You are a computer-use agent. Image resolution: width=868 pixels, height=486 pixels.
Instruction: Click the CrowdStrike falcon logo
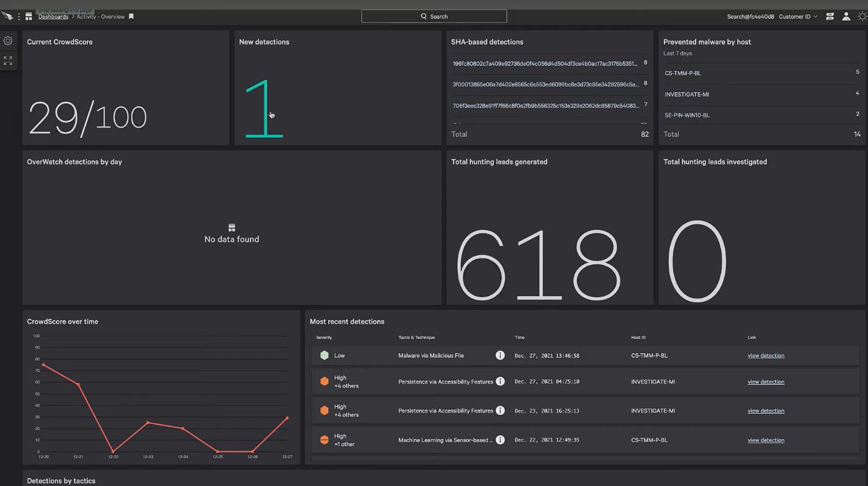point(7,16)
